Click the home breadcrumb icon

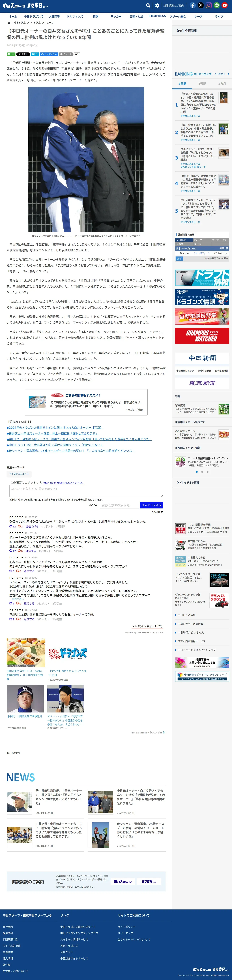pyautogui.click(x=9, y=23)
